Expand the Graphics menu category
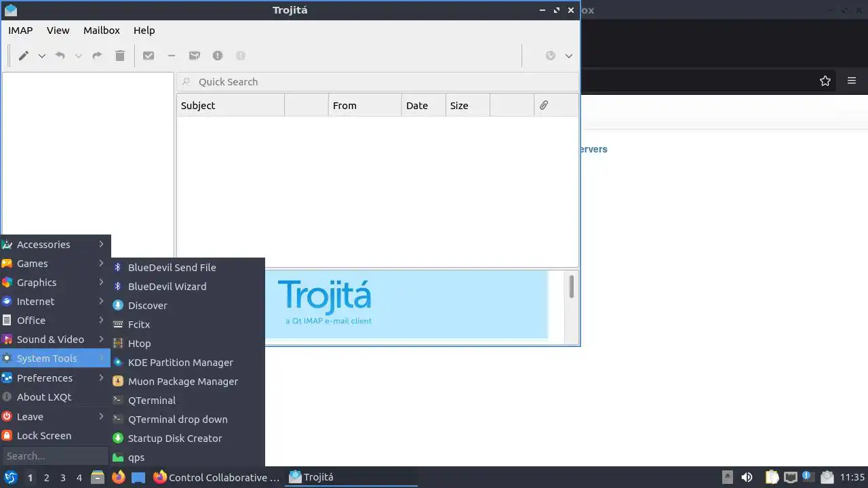Screen dimensions: 868x488 pos(55,282)
